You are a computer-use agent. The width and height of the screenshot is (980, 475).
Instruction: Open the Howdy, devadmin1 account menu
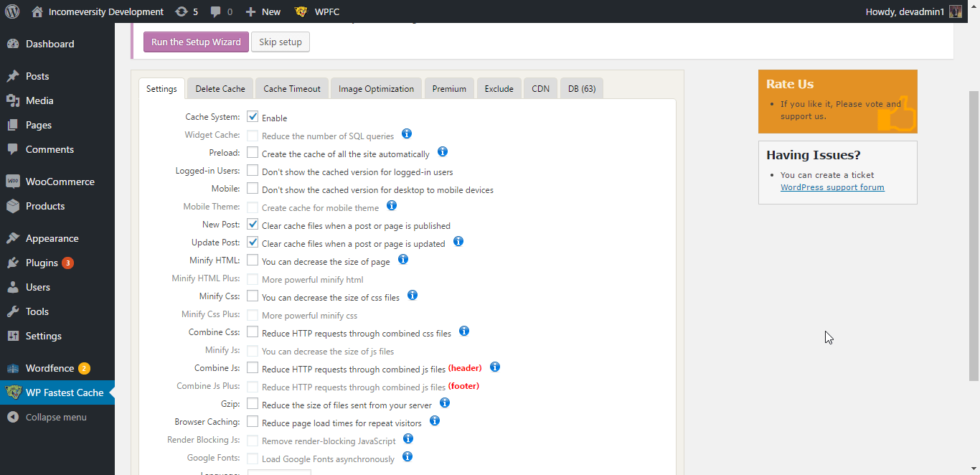pos(913,11)
